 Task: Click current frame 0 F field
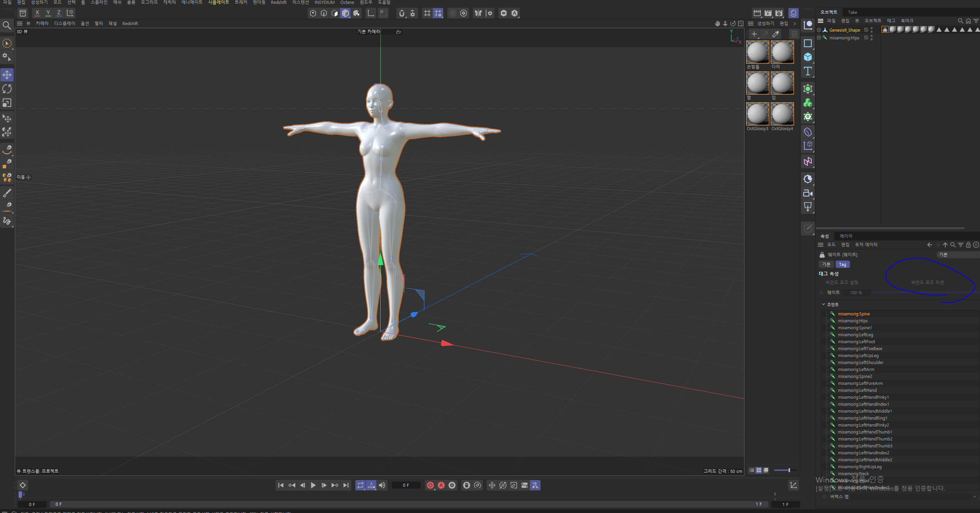(406, 485)
